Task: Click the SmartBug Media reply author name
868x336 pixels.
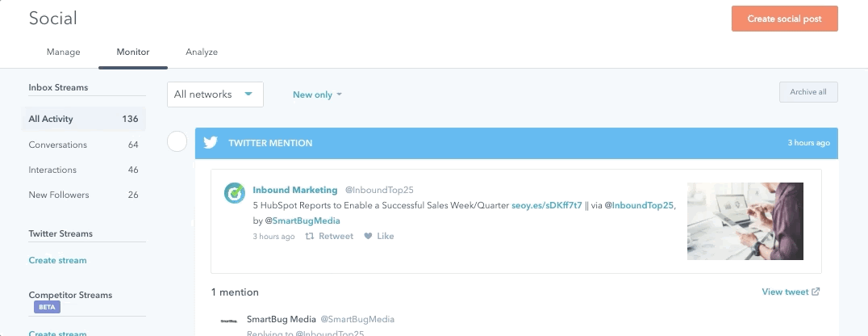Action: [282, 319]
